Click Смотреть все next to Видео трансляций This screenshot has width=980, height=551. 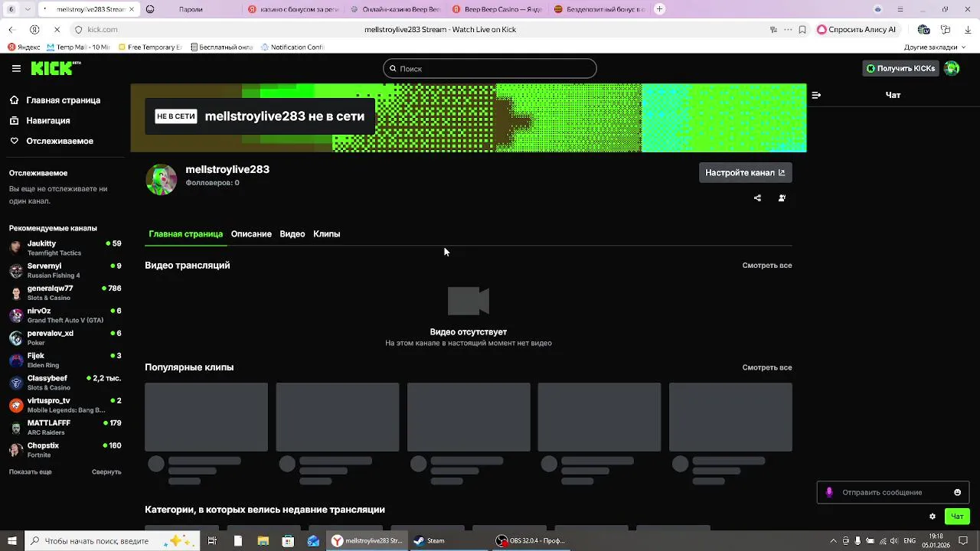[767, 266]
